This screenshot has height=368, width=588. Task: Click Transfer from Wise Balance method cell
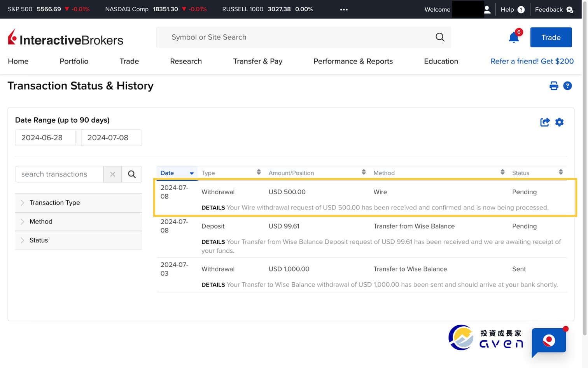[414, 226]
